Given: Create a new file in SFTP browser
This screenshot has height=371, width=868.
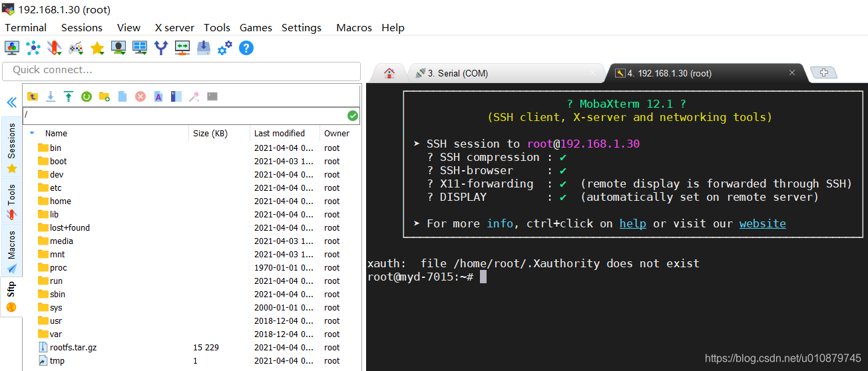Looking at the screenshot, I should click(122, 96).
